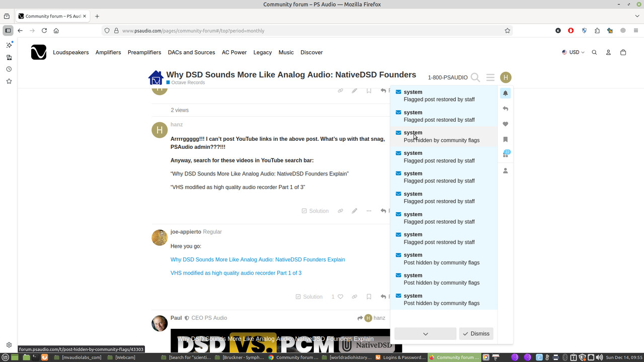The image size is (644, 362).
Task: Dismiss all notifications
Action: pos(476,334)
